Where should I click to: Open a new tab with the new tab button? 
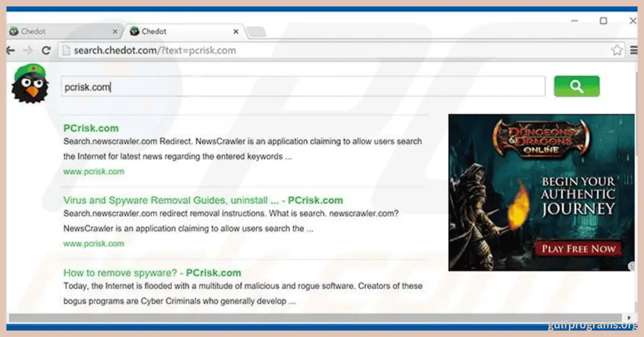tap(256, 32)
